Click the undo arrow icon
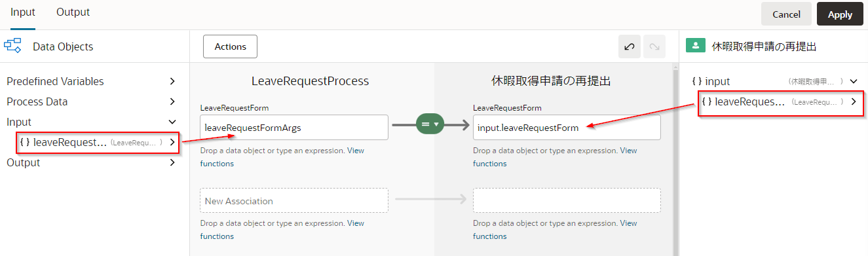The width and height of the screenshot is (868, 256). coord(630,46)
